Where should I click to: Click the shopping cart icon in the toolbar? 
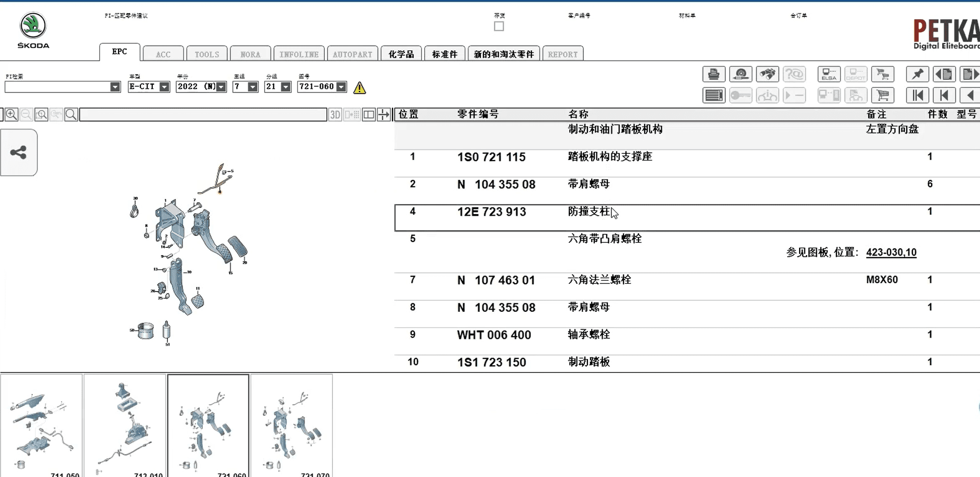click(x=883, y=74)
